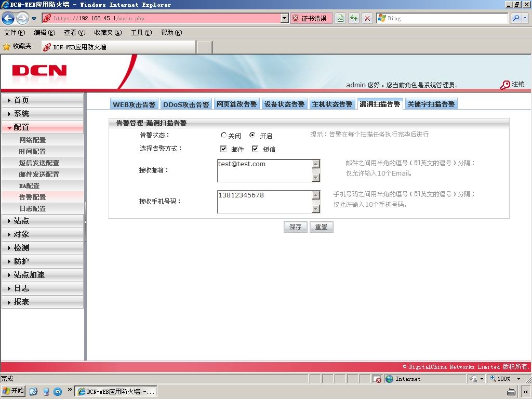Go back with the browser Back arrow
Viewport: 532px width, 399px height.
tap(8, 18)
